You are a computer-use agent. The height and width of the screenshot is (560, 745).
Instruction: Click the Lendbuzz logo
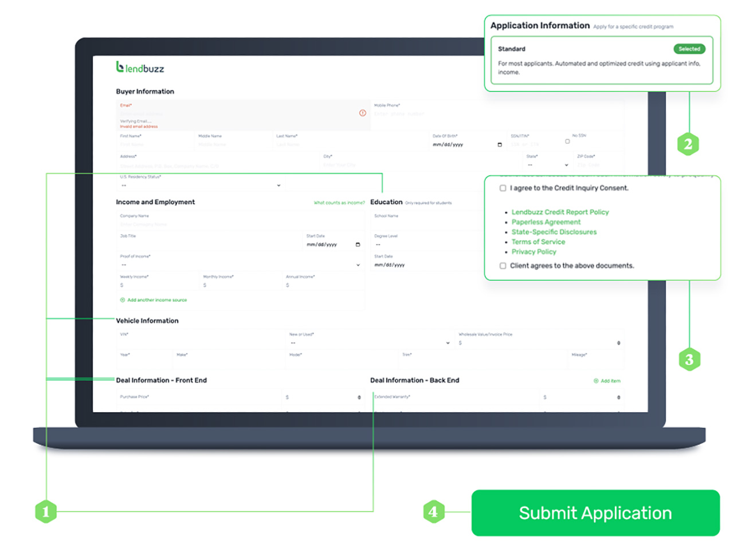139,68
